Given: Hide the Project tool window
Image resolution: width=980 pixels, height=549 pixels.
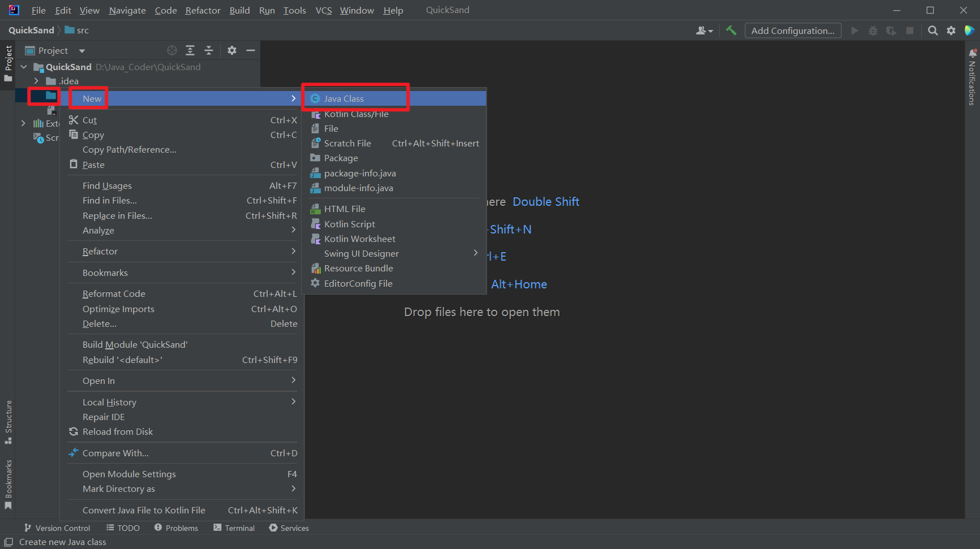Looking at the screenshot, I should click(251, 50).
